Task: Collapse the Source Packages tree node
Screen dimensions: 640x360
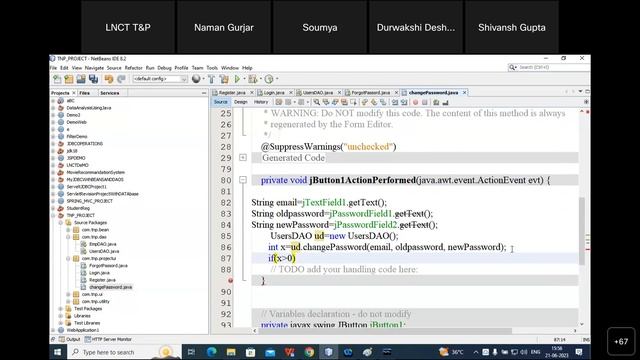Action: [61, 222]
